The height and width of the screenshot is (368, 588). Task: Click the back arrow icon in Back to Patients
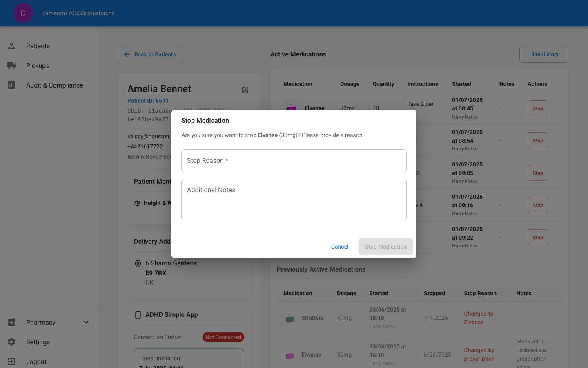tap(127, 54)
